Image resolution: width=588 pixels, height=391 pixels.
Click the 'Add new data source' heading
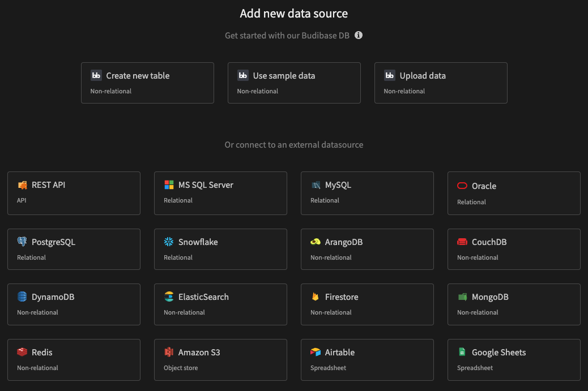pyautogui.click(x=293, y=14)
